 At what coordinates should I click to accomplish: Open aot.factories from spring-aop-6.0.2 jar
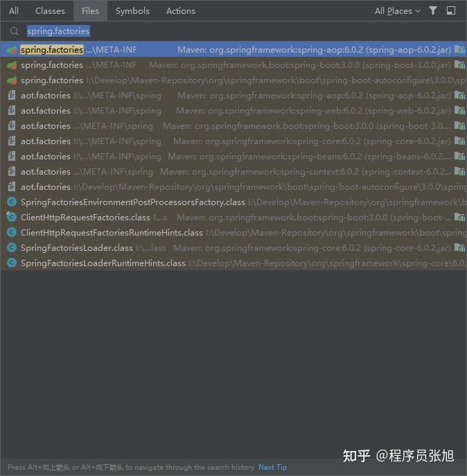(233, 96)
